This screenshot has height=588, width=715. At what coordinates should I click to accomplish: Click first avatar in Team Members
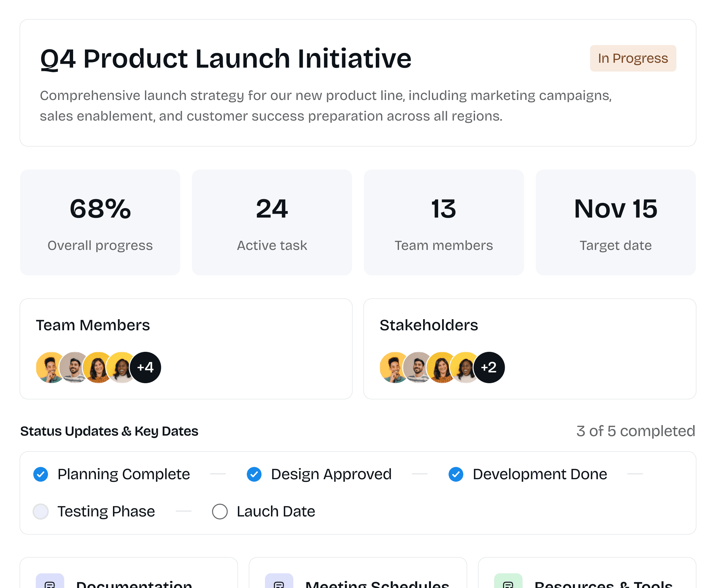49,367
